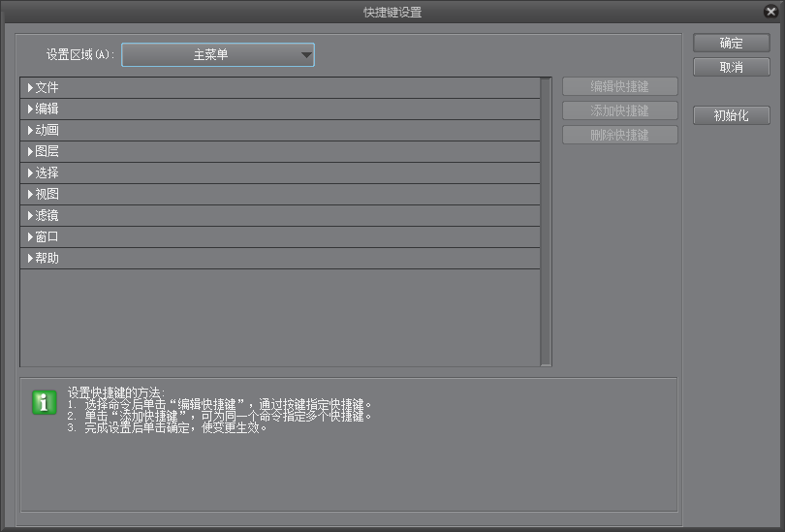Click the 快捷键设置 title bar
This screenshot has width=785, height=532.
point(392,13)
